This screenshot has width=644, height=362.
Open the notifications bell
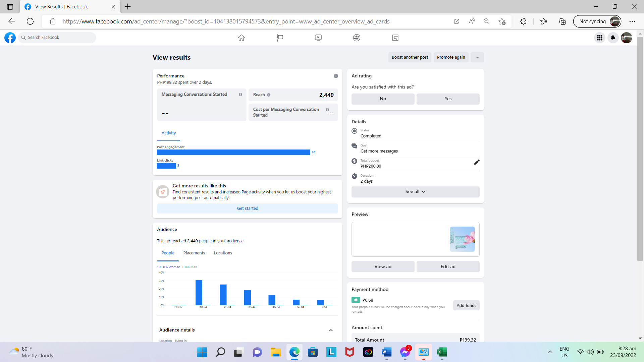[x=613, y=38]
